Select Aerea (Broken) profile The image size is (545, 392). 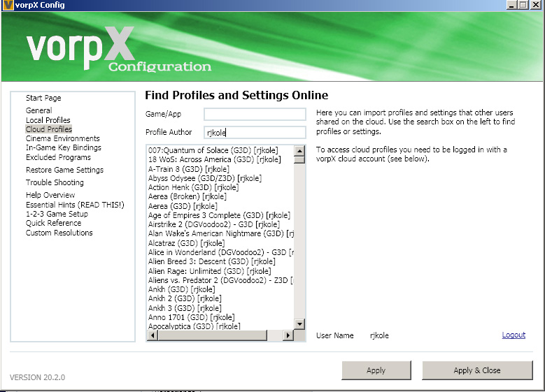[x=187, y=196]
